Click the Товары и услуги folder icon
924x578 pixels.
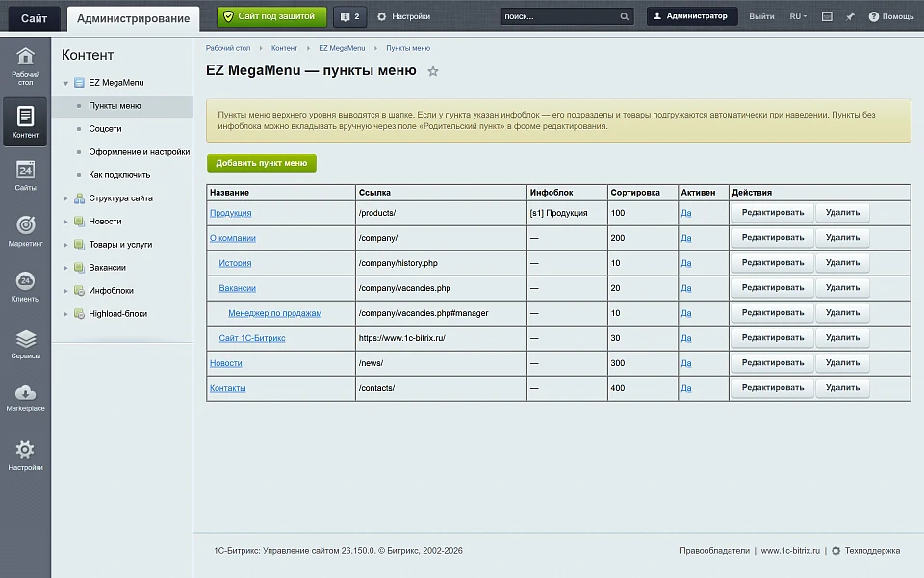79,244
